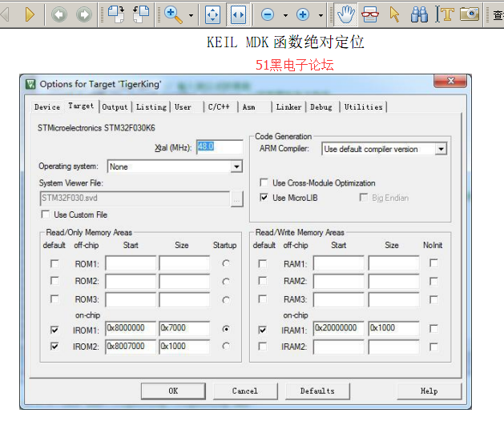Choose fit page view icon
The width and height of the screenshot is (504, 429).
pyautogui.click(x=213, y=14)
